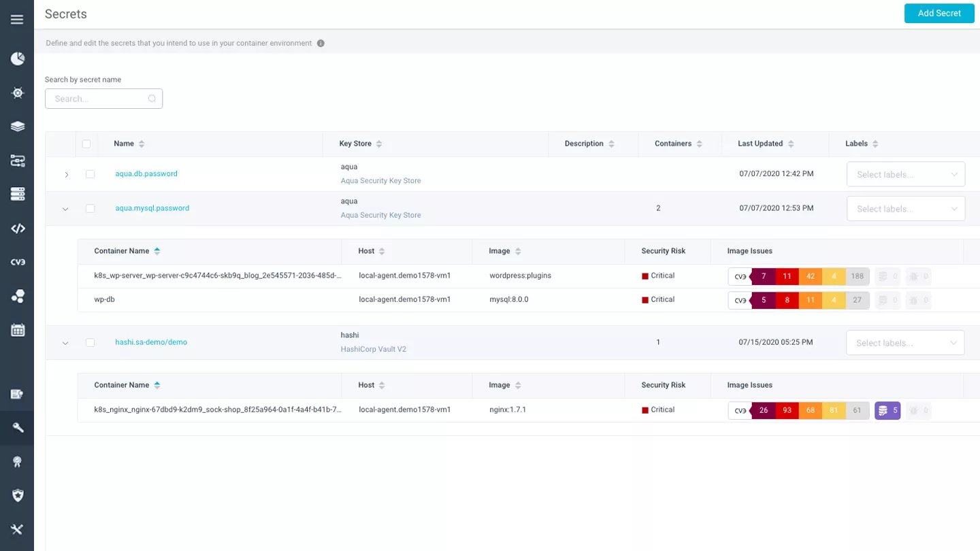Click the yellow low count 81 for nginx

(834, 411)
